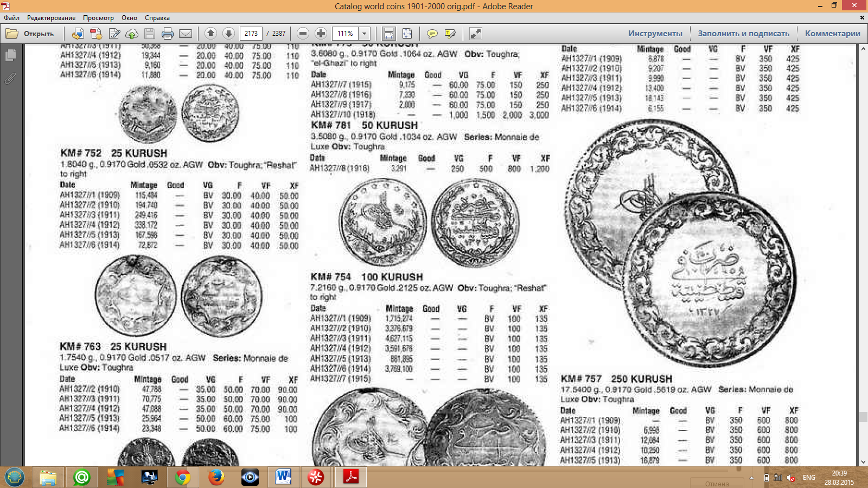Click the blue media player taskbar icon
Viewport: 868px width, 488px height.
coord(250,477)
